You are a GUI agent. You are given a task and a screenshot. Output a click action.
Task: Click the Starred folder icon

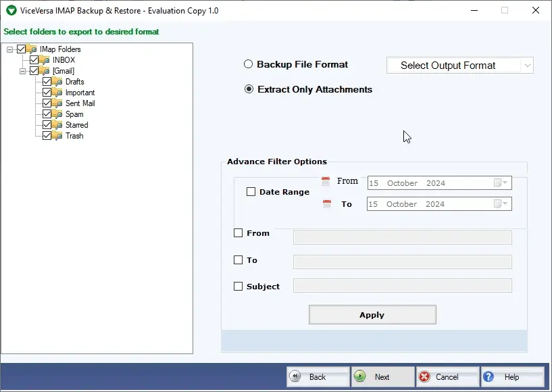(57, 125)
